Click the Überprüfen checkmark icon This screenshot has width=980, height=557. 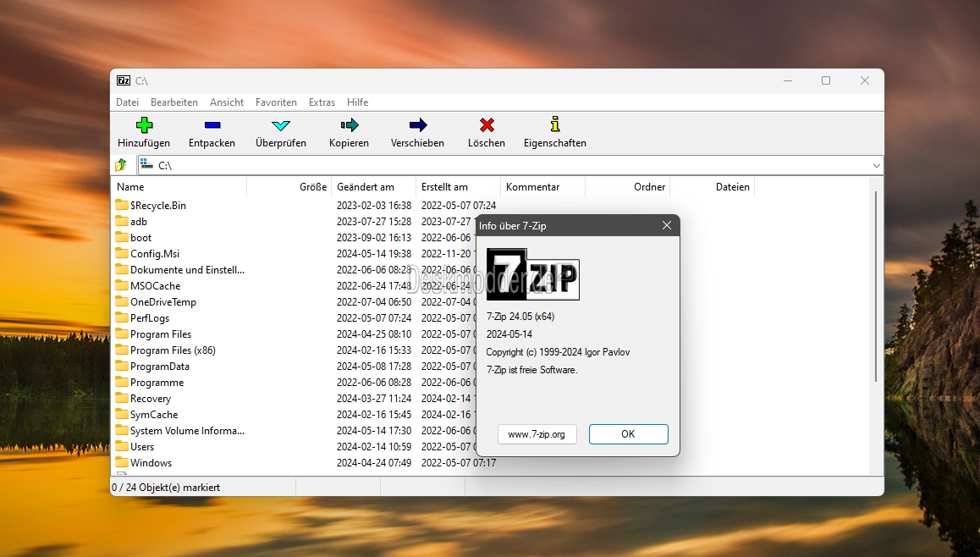tap(281, 125)
